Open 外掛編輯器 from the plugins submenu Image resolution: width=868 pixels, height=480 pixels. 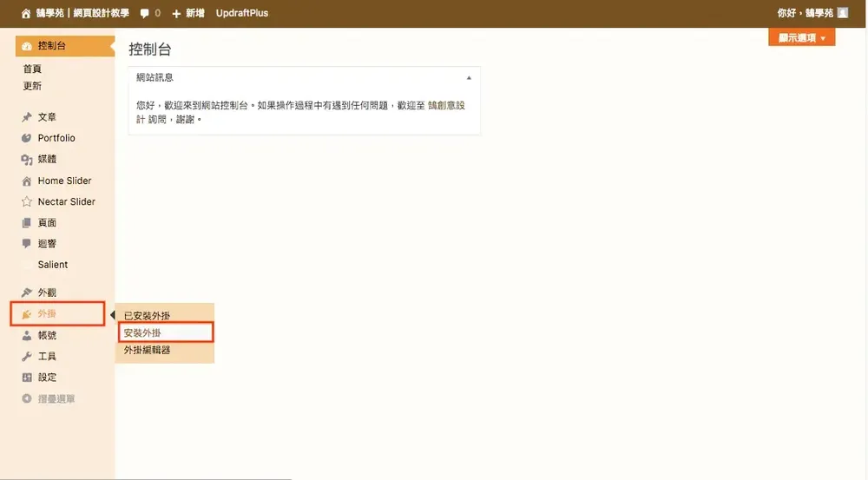click(x=147, y=350)
